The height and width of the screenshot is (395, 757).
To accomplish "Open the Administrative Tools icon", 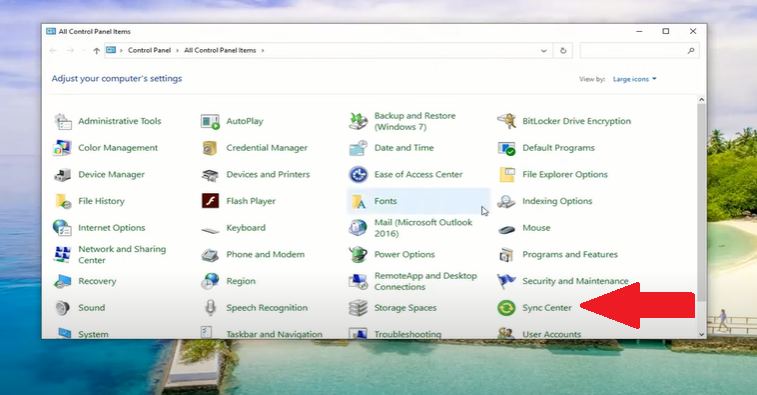I will point(63,121).
